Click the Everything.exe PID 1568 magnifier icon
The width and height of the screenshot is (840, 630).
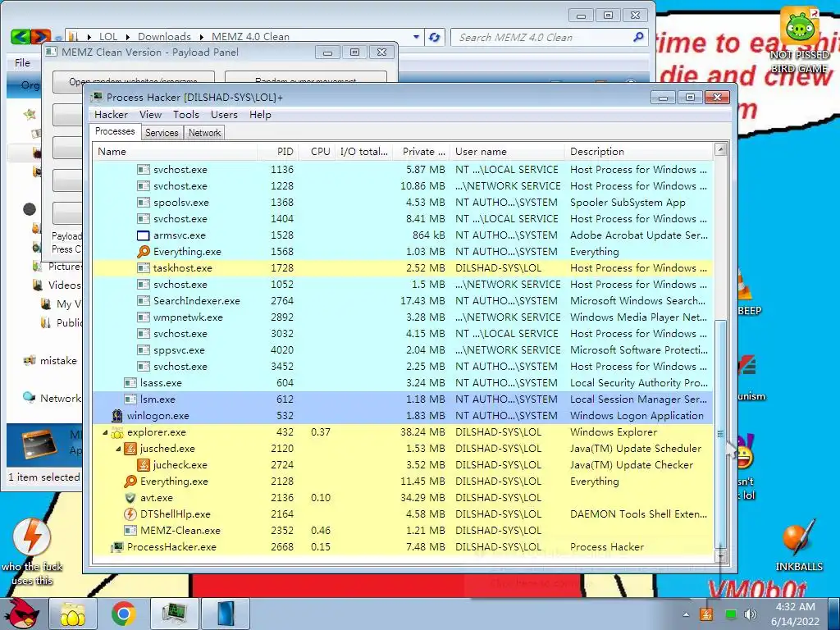coord(143,251)
